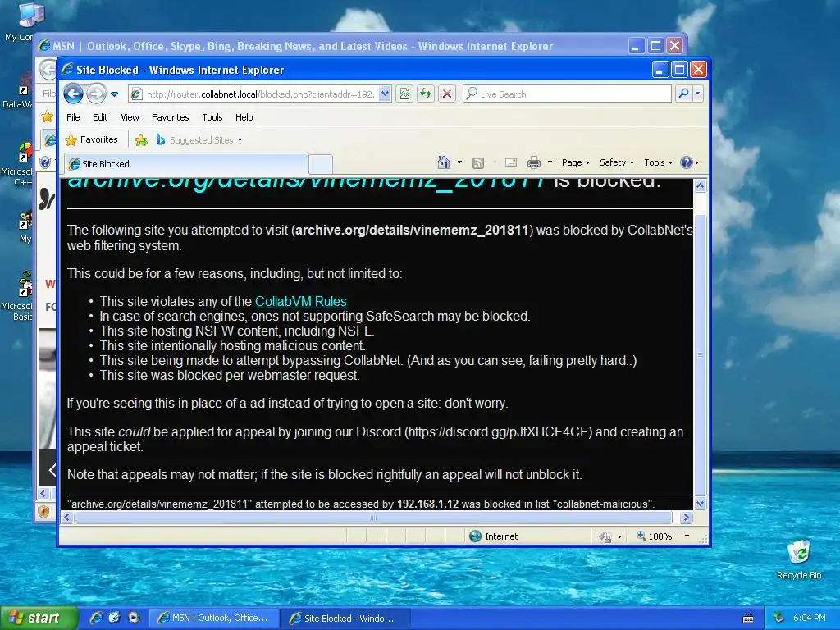Print the page with printer icon
Viewport: 840px width, 630px height.
point(534,163)
